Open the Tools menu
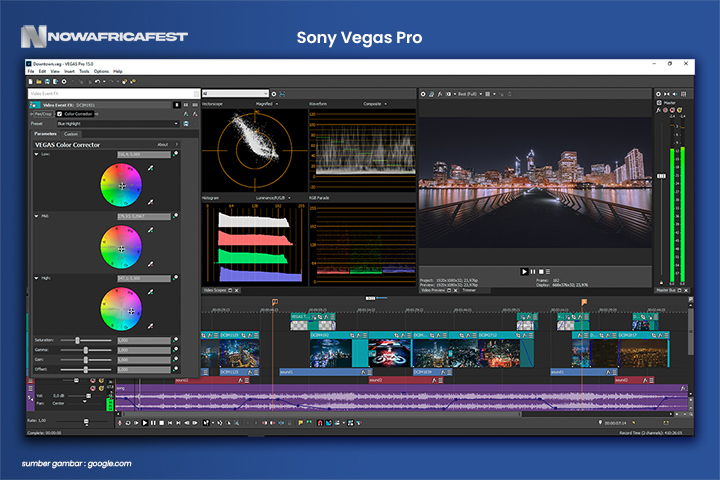The image size is (720, 480). tap(84, 71)
